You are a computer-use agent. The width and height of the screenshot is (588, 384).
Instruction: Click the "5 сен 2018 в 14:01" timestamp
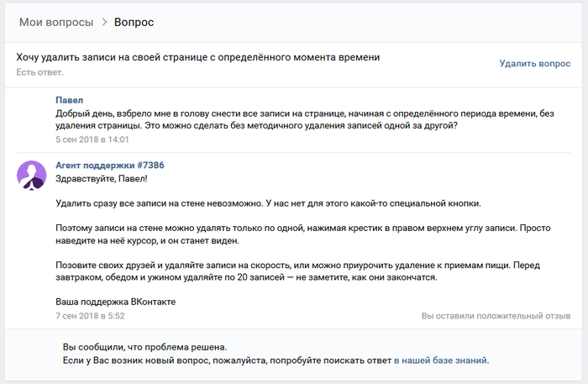(x=92, y=139)
